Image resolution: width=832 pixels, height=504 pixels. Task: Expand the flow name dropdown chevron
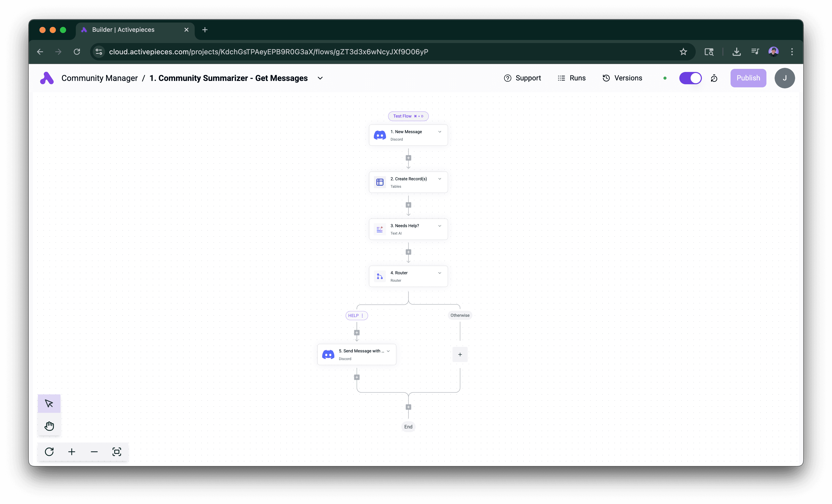(320, 78)
